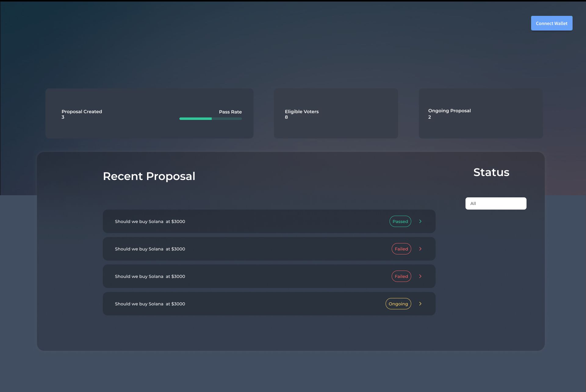
Task: Click the Ongoing status icon on fourth proposal
Action: (398, 304)
